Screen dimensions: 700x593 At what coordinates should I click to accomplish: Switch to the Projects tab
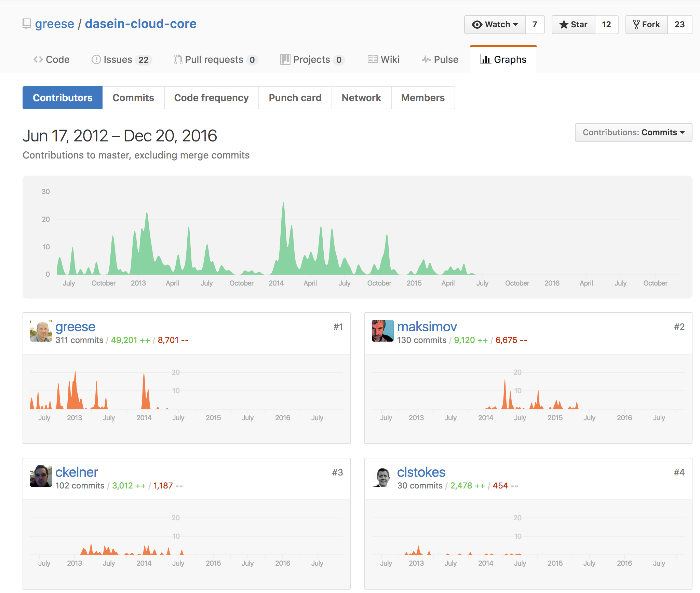[312, 59]
